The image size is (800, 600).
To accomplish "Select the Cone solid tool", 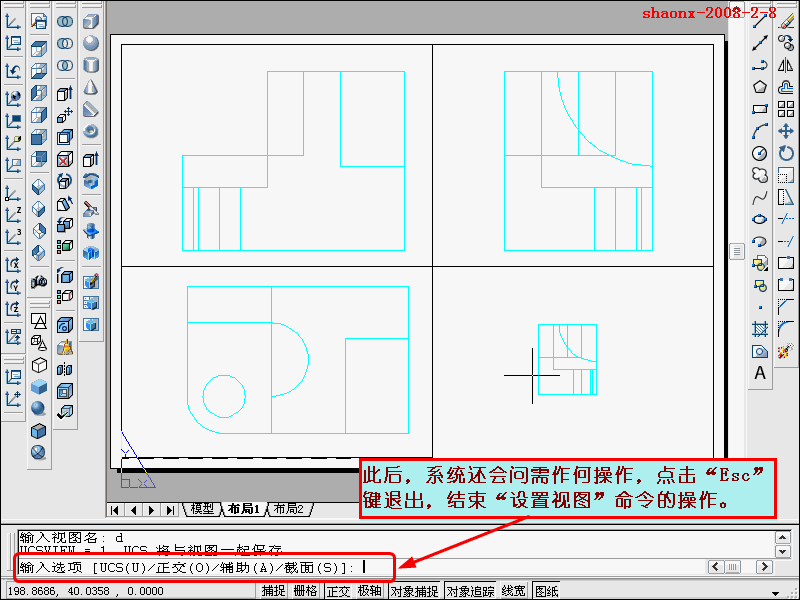I will [91, 87].
